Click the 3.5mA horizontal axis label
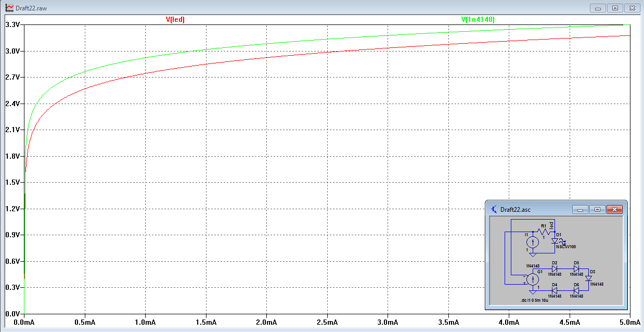644x332 pixels. tap(448, 323)
